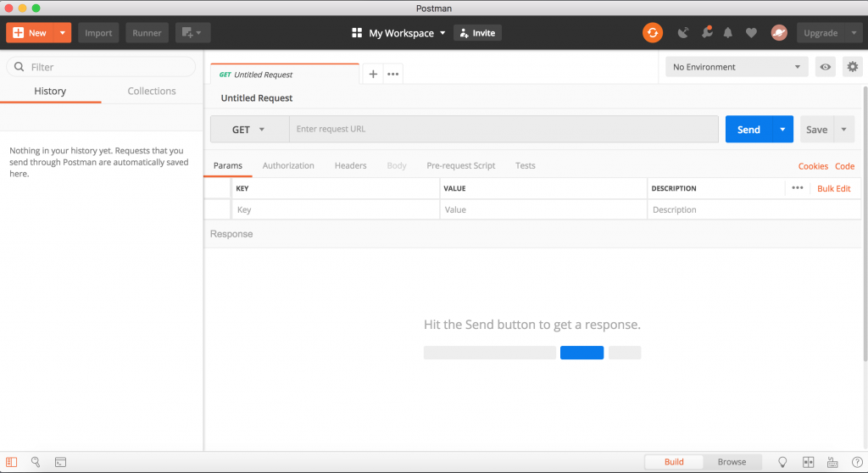Open tab options ellipsis menu
868x473 pixels.
(393, 75)
